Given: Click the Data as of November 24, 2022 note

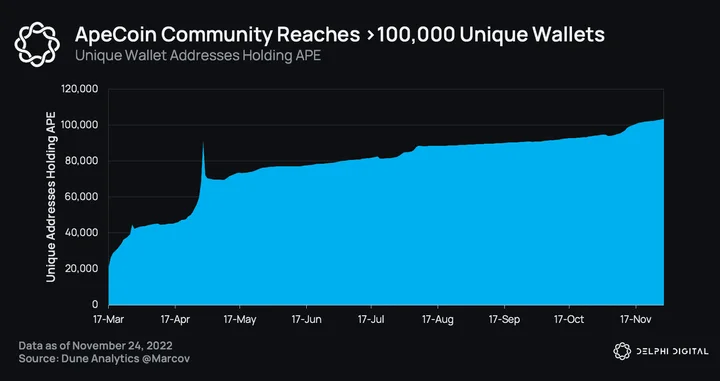Looking at the screenshot, I should click(96, 345).
